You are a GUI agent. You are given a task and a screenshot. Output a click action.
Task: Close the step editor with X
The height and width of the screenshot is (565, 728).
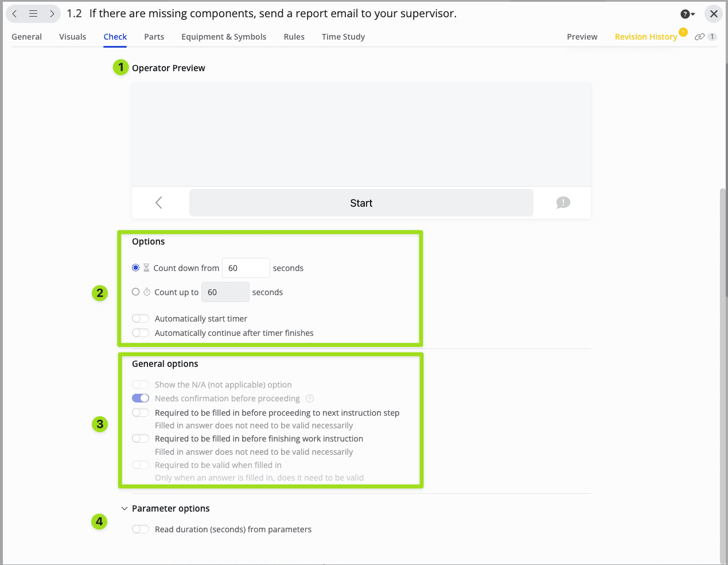point(714,14)
